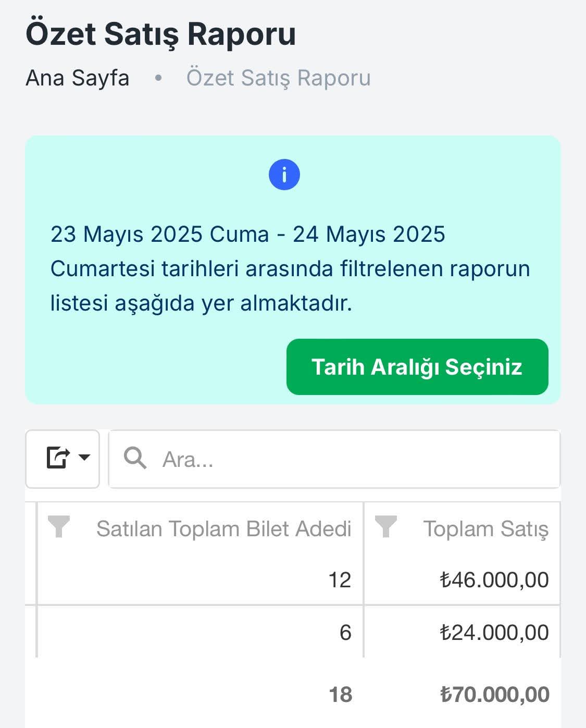Click the Özet Satış Raporu page heading
Screen dimensions: 586x728
coord(161,34)
